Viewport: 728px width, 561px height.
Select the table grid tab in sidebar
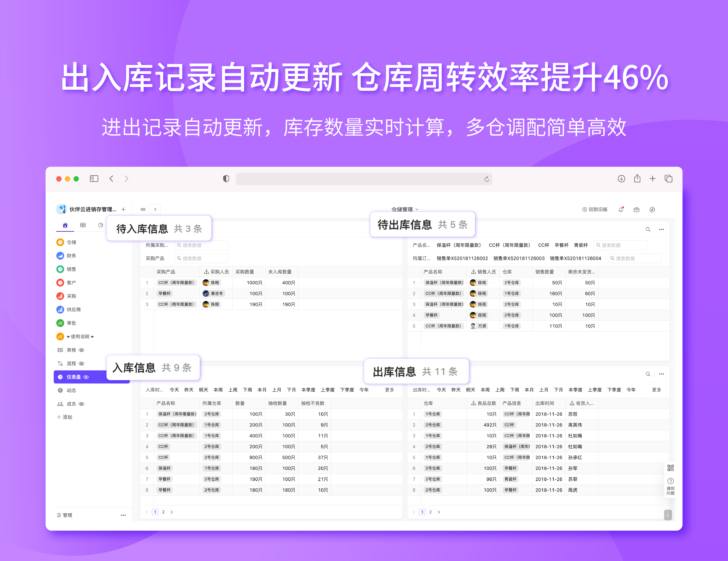83,225
